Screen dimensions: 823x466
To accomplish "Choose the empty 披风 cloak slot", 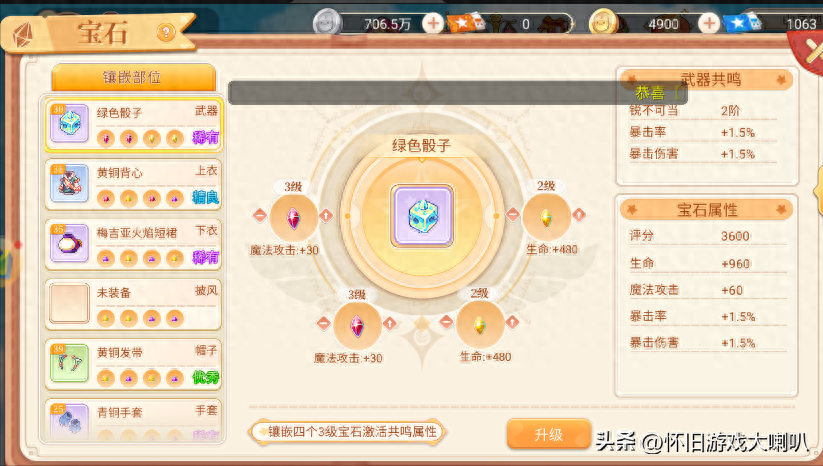I will (133, 304).
